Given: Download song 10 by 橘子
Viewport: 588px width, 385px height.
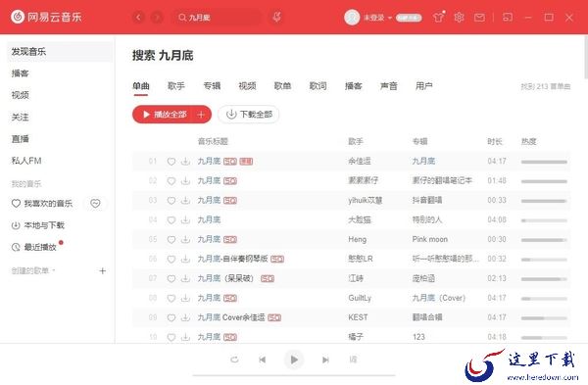Looking at the screenshot, I should (185, 337).
